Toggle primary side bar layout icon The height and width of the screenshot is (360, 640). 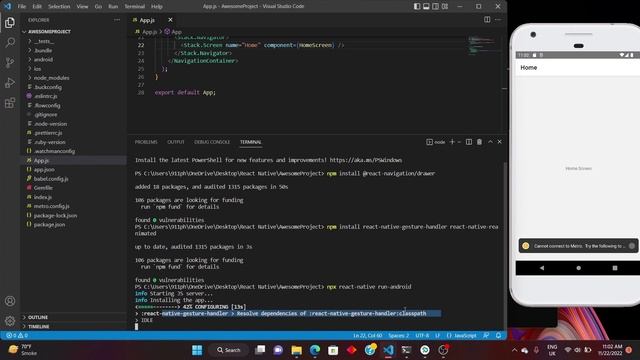click(417, 6)
